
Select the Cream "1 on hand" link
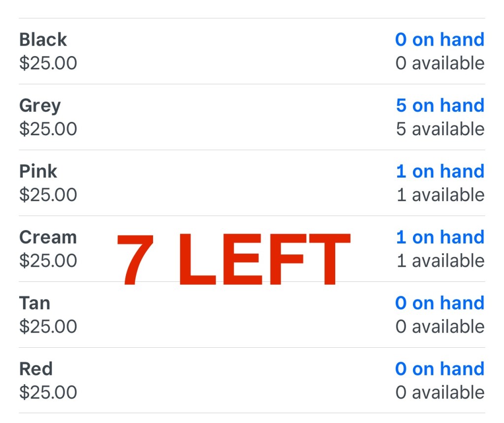(x=440, y=238)
